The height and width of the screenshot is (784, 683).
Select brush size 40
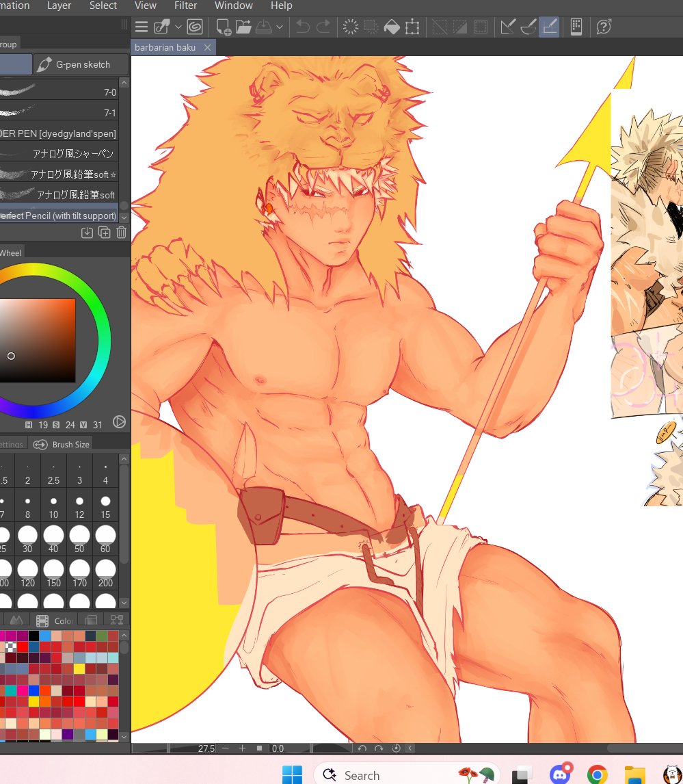coord(53,540)
